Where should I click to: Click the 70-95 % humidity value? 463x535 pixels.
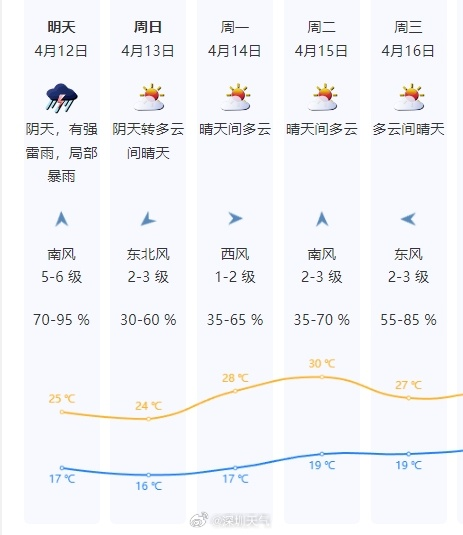(x=61, y=320)
